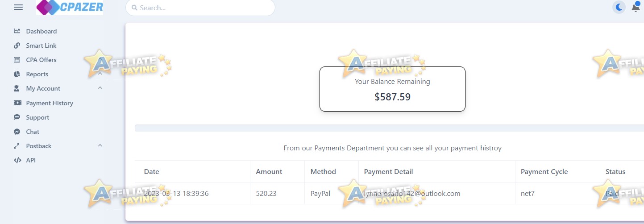Click the CPAZER logo

tap(70, 7)
